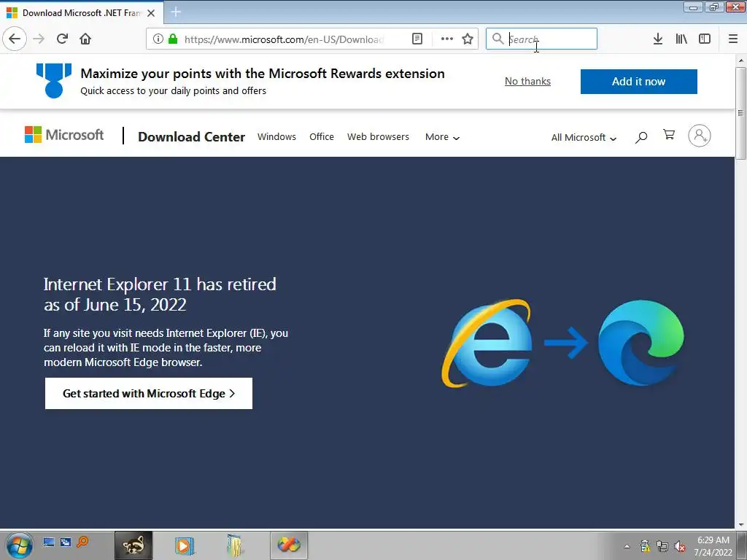Open the Library bookmarks and history

pyautogui.click(x=681, y=39)
